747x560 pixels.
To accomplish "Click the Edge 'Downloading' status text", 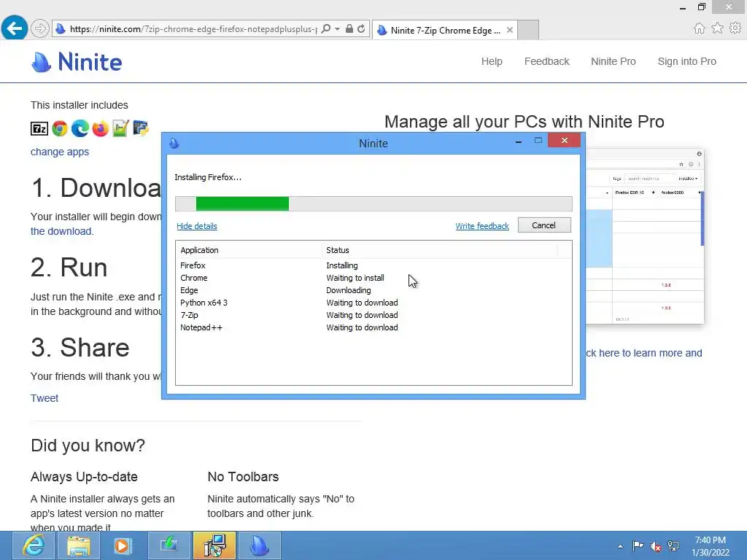I will click(x=348, y=290).
